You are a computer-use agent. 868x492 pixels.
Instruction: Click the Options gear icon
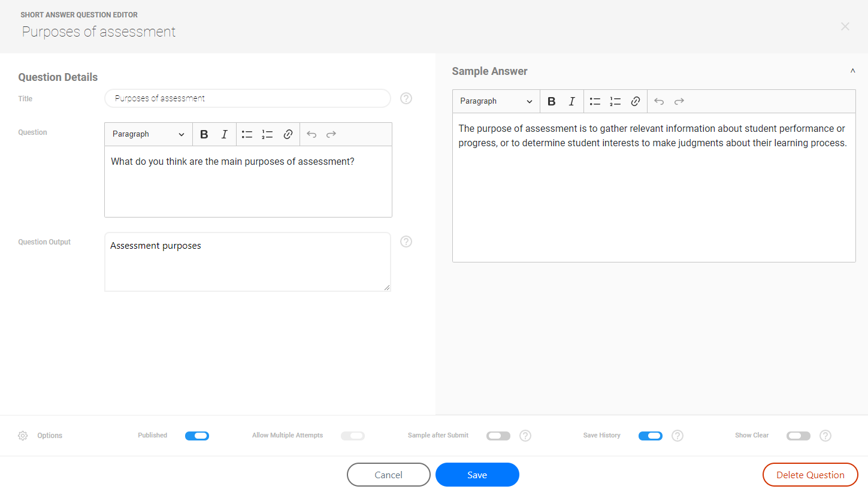pyautogui.click(x=23, y=436)
